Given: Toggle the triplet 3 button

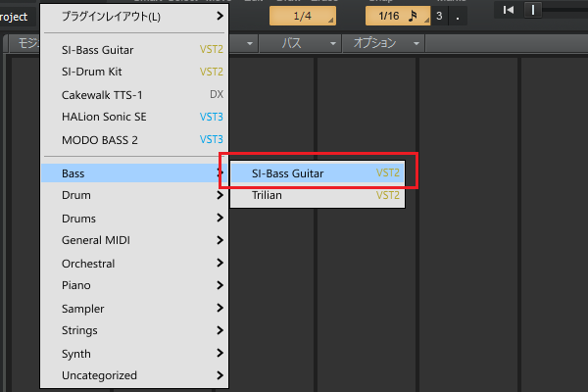Looking at the screenshot, I should (x=439, y=16).
